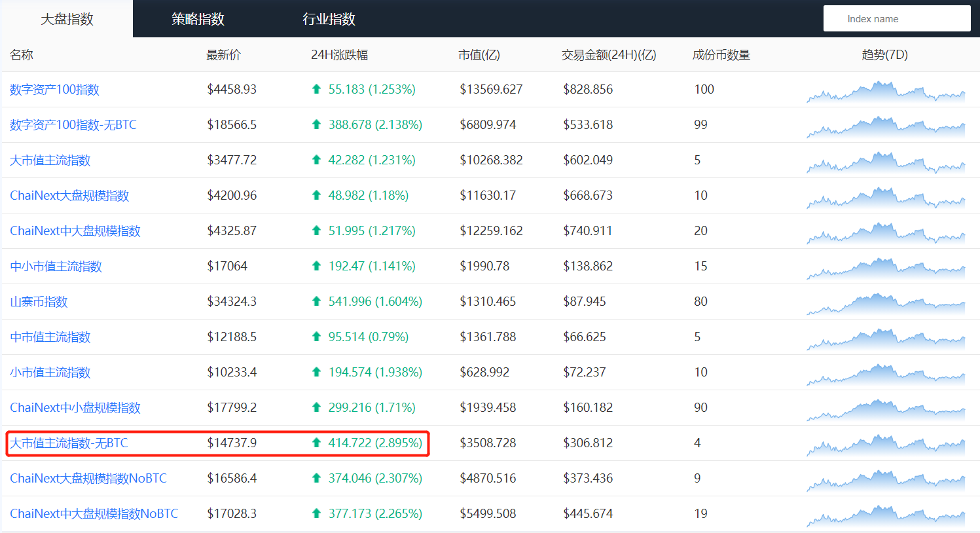This screenshot has width=980, height=533.
Task: Click the market cap $4870.516
Action: 488,478
